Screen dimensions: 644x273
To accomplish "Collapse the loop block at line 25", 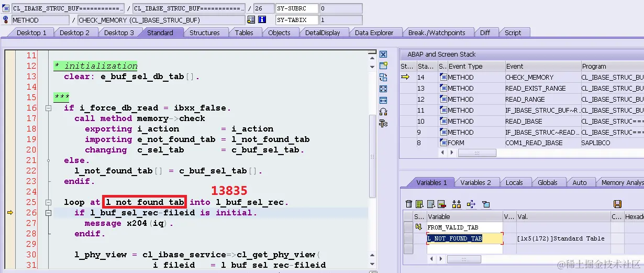I will pos(48,202).
